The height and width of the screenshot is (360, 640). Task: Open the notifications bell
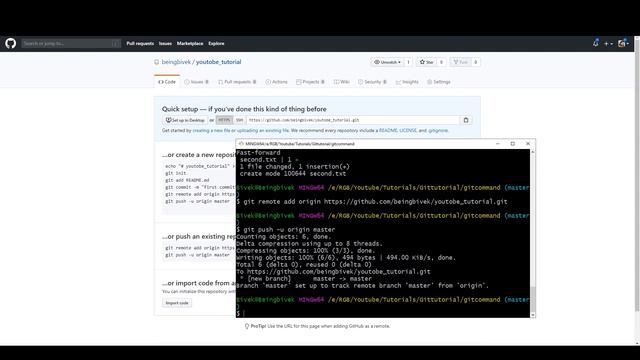coord(596,43)
